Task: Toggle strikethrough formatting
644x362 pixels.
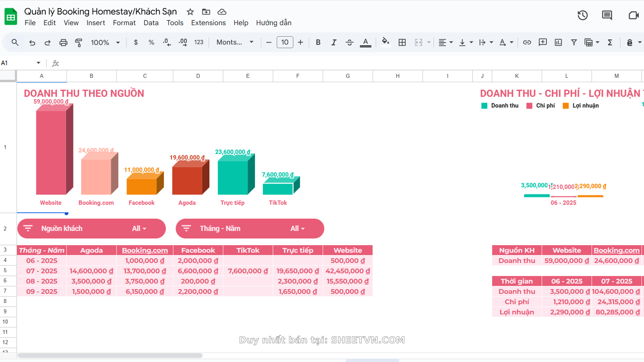Action: (349, 43)
